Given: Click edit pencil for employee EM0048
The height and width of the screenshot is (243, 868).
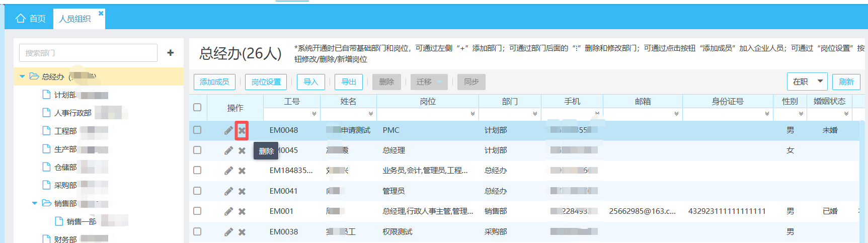Looking at the screenshot, I should pyautogui.click(x=228, y=130).
